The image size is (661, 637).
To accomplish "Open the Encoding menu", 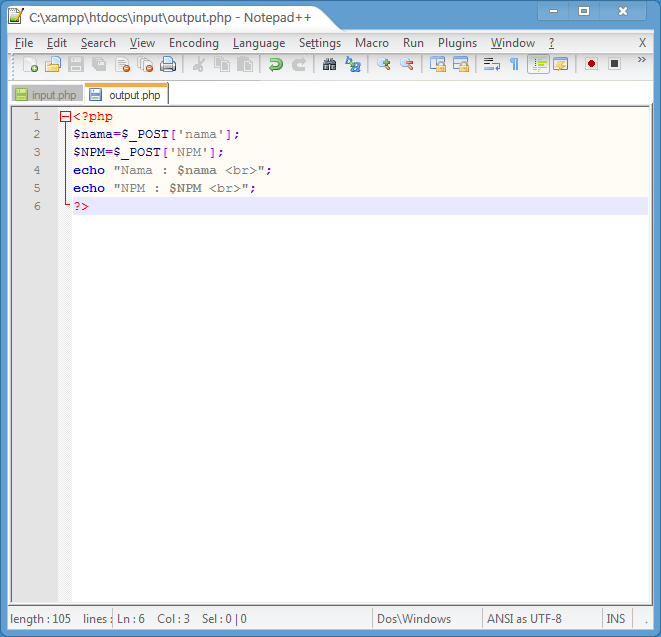I will [x=193, y=43].
